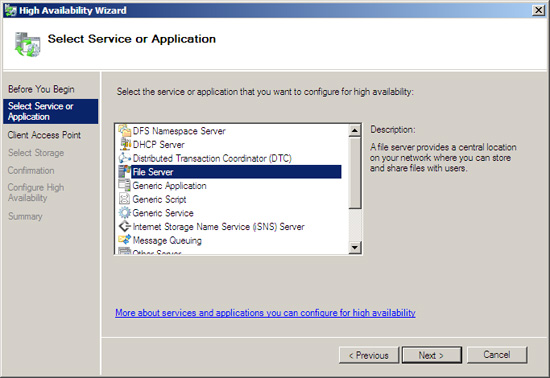Click the list scroll down arrow
Viewport: 550px width, 378px height.
[355, 247]
